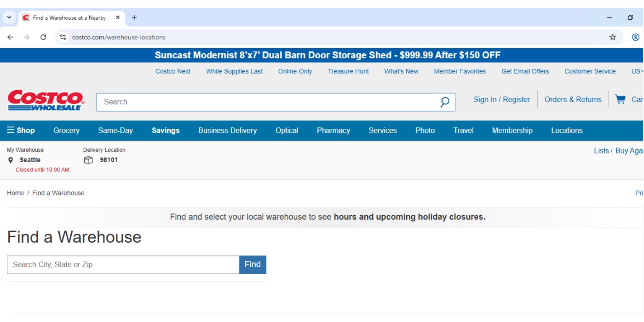Open the tab search dropdown arrow
This screenshot has height=322, width=644.
[x=9, y=18]
